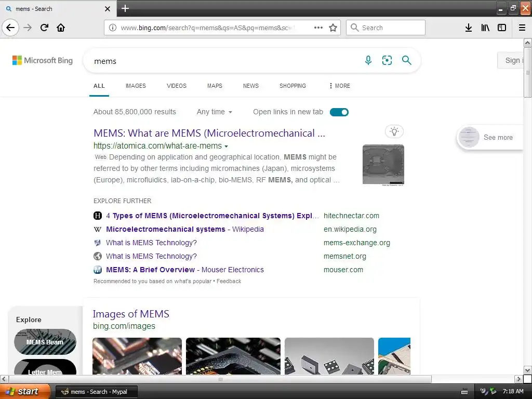Open the MORE search categories menu
This screenshot has height=399, width=532.
339,86
